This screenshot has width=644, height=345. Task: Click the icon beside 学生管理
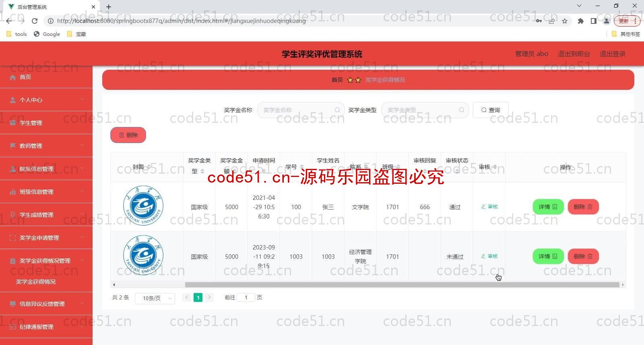pyautogui.click(x=13, y=123)
